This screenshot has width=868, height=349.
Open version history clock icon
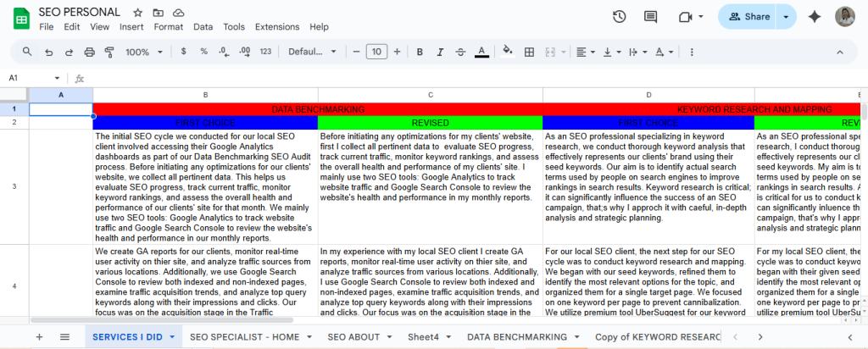click(x=619, y=17)
